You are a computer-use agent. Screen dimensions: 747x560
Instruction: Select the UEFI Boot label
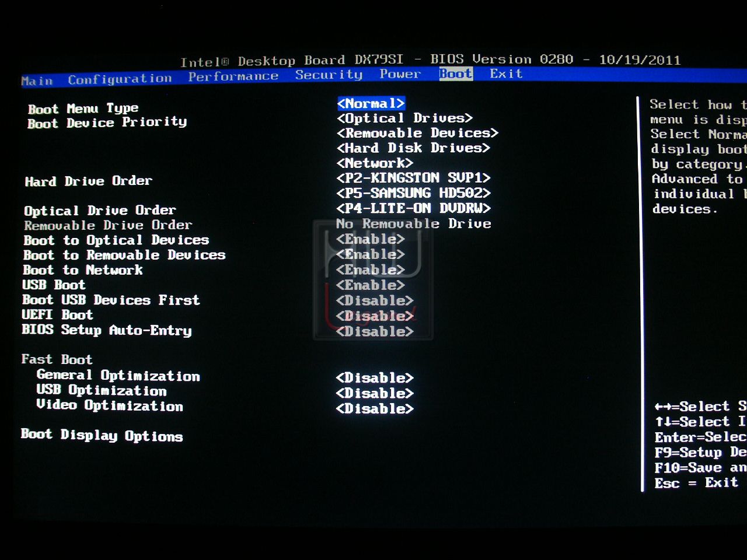click(57, 315)
